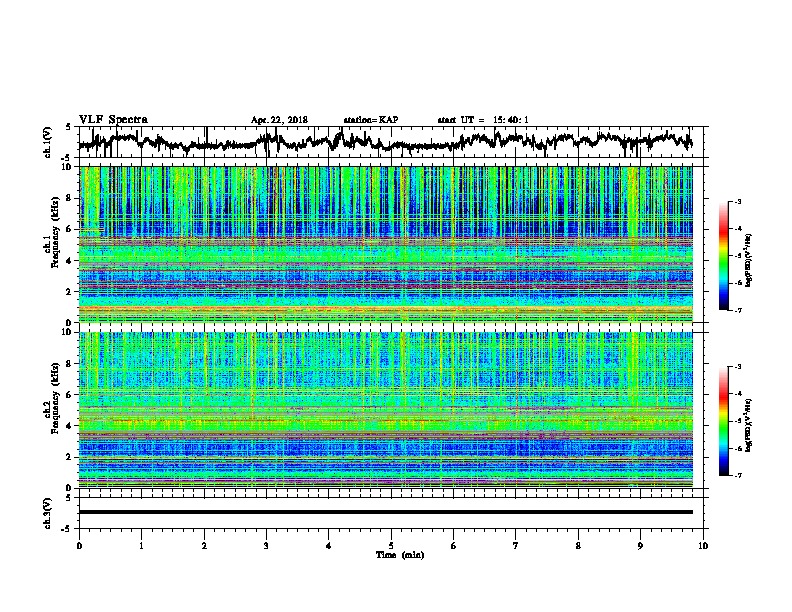Click time axis tick label "3"
Image resolution: width=792 pixels, height=612 pixels.
pos(266,546)
